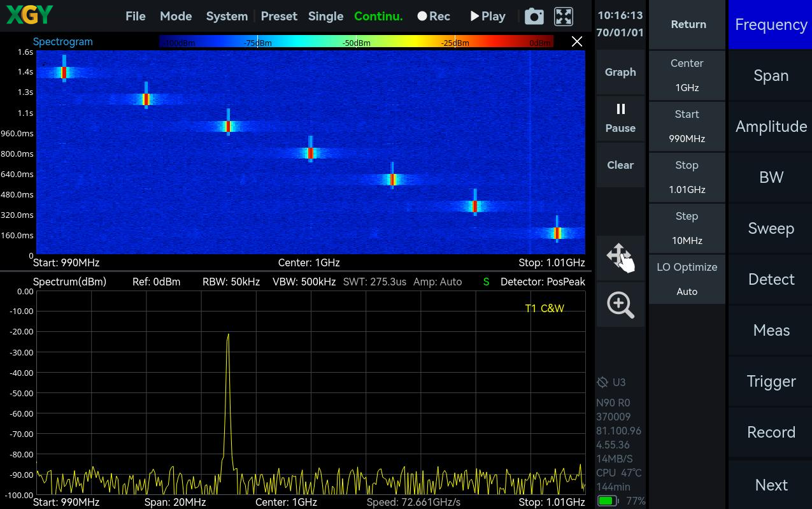Select the zoom magnifier tool icon
This screenshot has width=812, height=509.
click(620, 305)
